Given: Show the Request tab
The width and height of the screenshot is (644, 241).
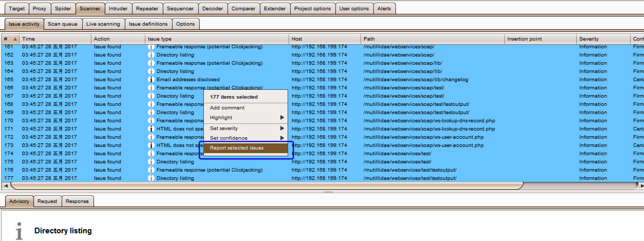Looking at the screenshot, I should [x=47, y=201].
